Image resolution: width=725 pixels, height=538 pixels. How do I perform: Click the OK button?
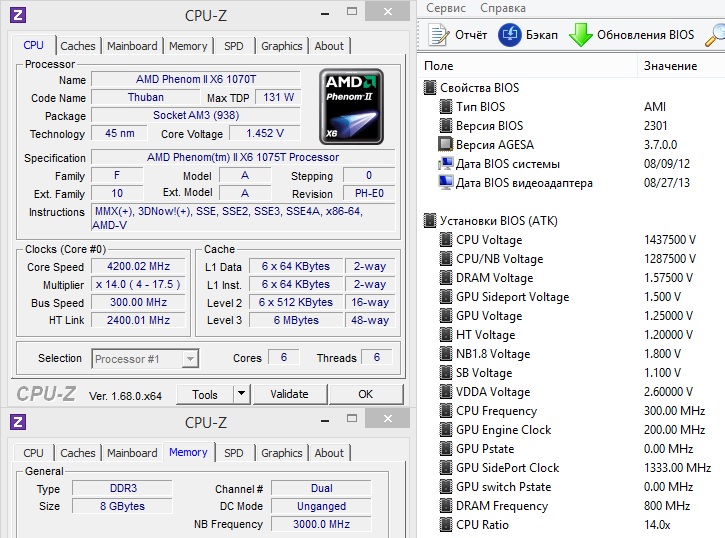365,394
